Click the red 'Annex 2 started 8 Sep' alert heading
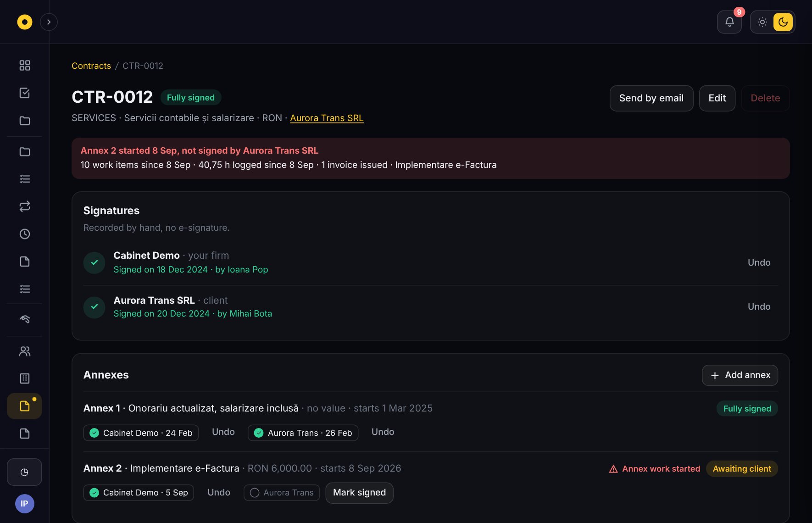812x523 pixels. pyautogui.click(x=200, y=150)
